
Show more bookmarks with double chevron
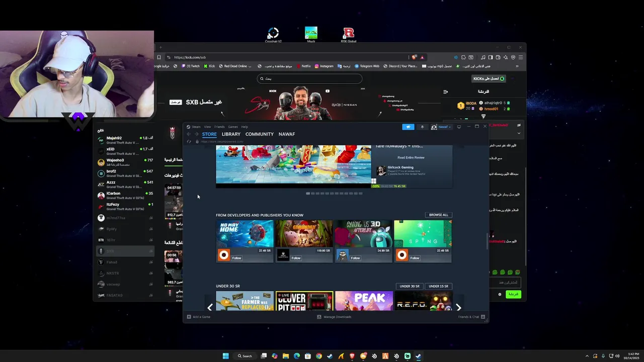tap(517, 66)
